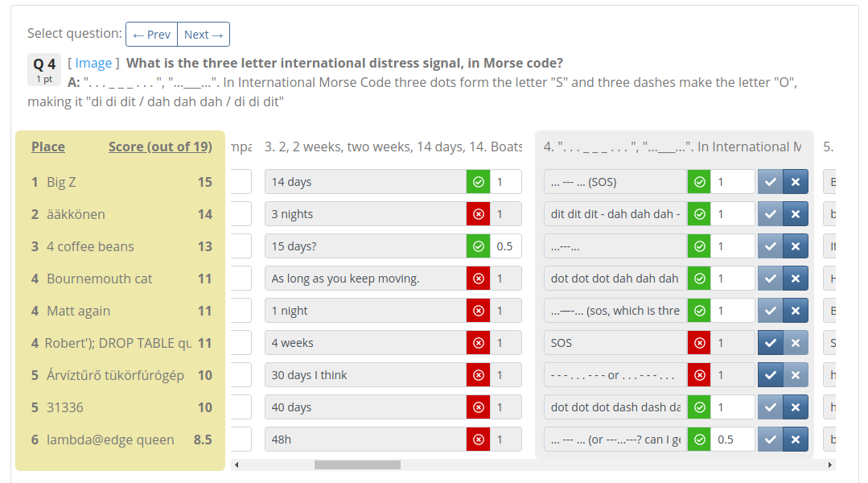This screenshot has width=868, height=483.
Task: Advance to the next question with Next
Action: 203,34
